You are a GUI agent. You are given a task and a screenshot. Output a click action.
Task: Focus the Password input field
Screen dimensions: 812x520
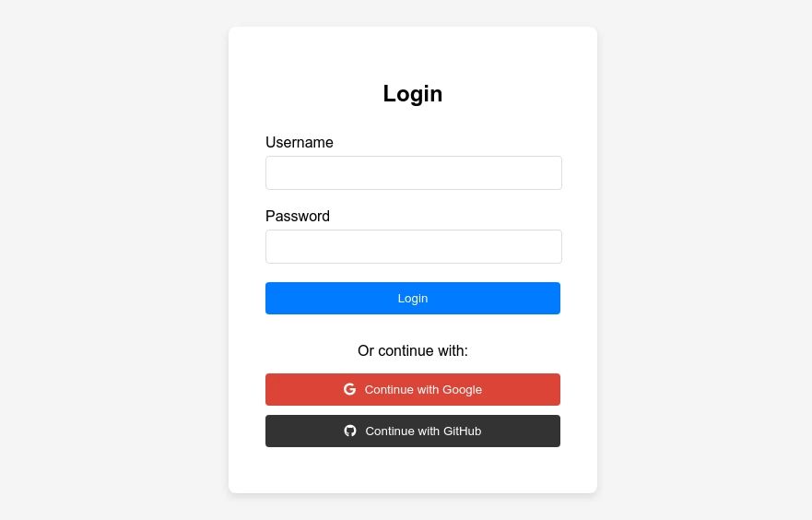pyautogui.click(x=413, y=246)
